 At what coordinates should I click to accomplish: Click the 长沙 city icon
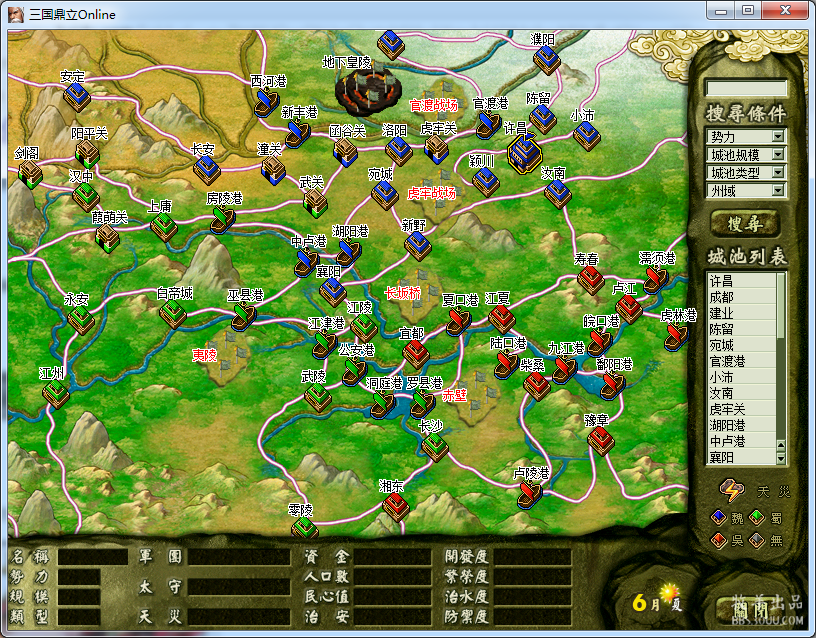click(x=435, y=446)
